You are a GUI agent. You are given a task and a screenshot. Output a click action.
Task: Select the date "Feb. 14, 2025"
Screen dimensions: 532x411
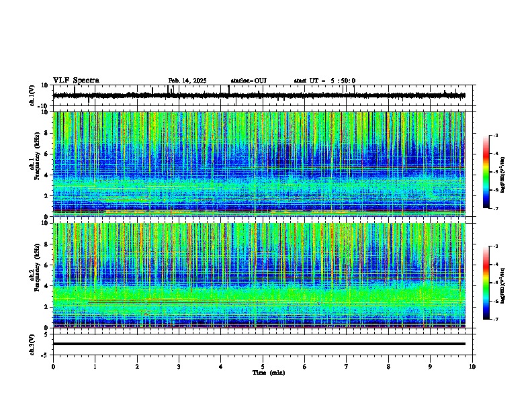coord(187,81)
